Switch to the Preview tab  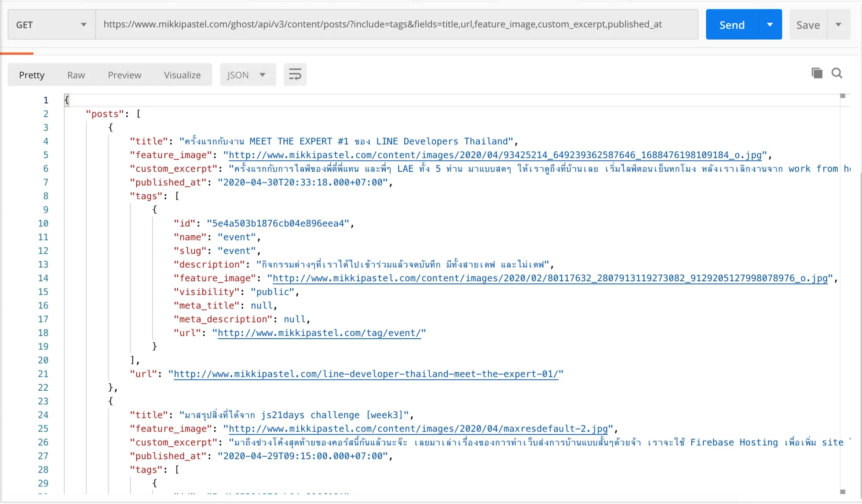[x=125, y=75]
